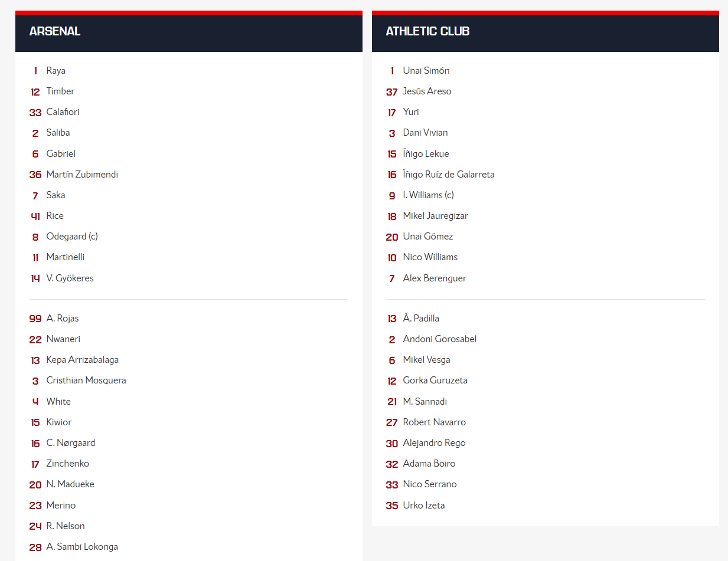Select Íñigo Ruíz de Galarreta
The width and height of the screenshot is (728, 561).
point(449,175)
